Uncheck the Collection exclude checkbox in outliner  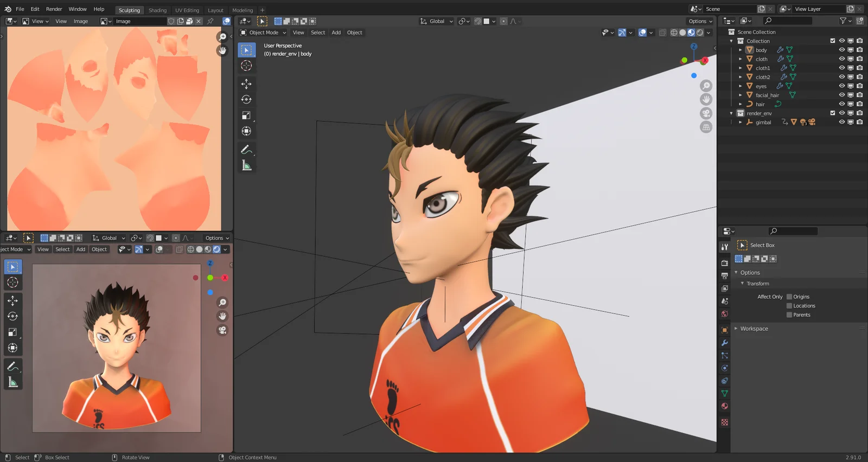point(833,41)
